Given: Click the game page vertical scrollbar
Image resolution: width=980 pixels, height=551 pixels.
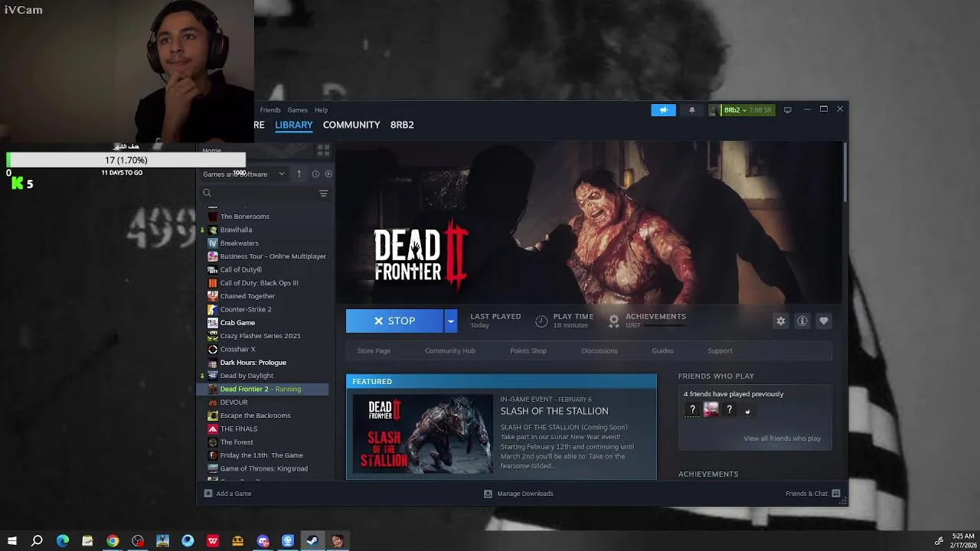Looking at the screenshot, I should coord(845,172).
